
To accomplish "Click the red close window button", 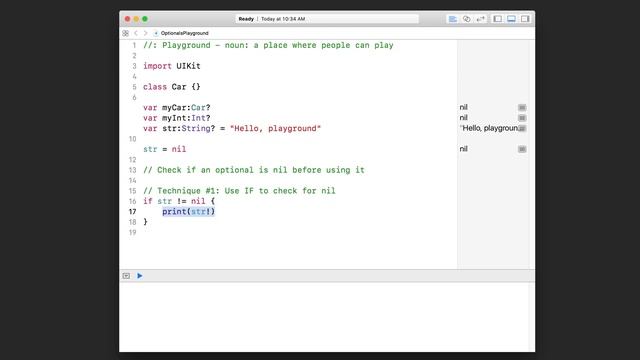I will [127, 19].
